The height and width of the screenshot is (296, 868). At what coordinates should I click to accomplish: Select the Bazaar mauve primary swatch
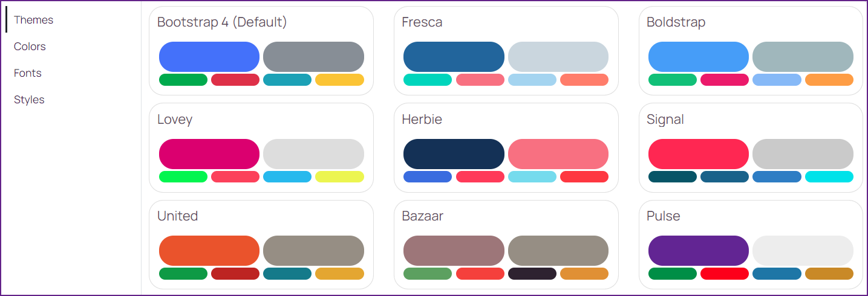point(454,251)
